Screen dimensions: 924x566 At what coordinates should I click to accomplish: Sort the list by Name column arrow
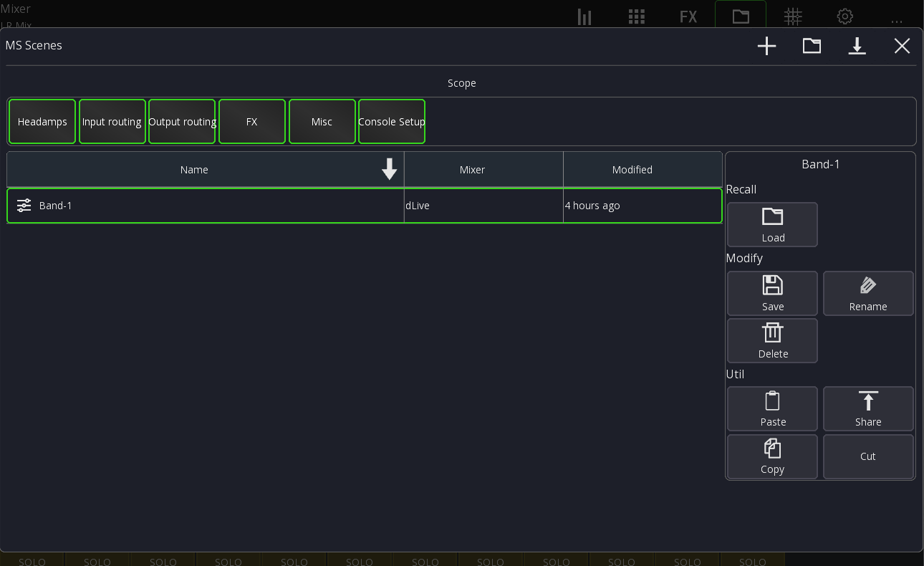[x=389, y=170]
